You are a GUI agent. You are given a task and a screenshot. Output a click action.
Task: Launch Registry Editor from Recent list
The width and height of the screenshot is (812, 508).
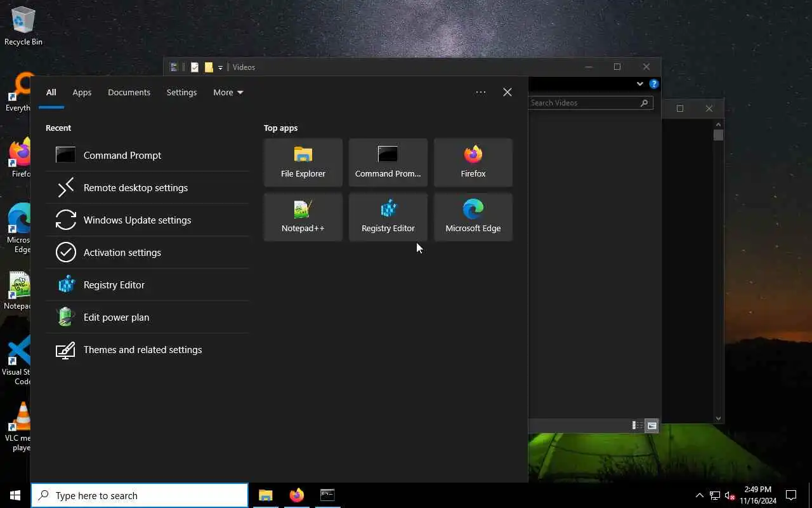(x=147, y=284)
